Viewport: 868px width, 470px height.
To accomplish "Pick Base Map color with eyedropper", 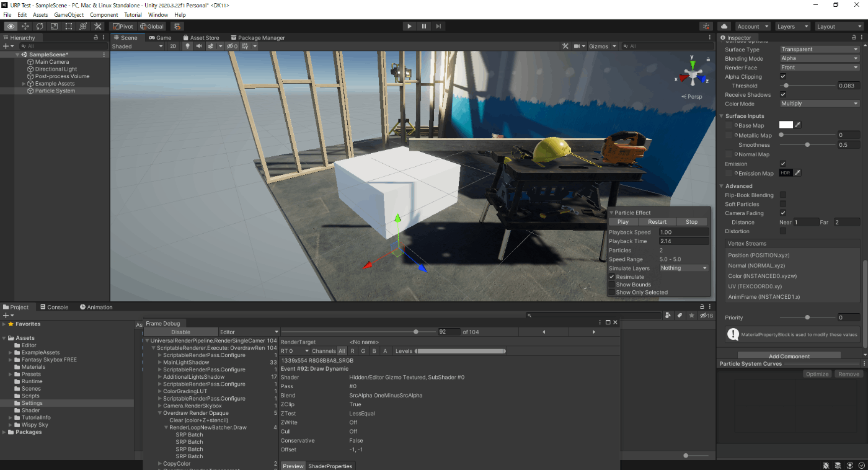I will click(x=799, y=125).
